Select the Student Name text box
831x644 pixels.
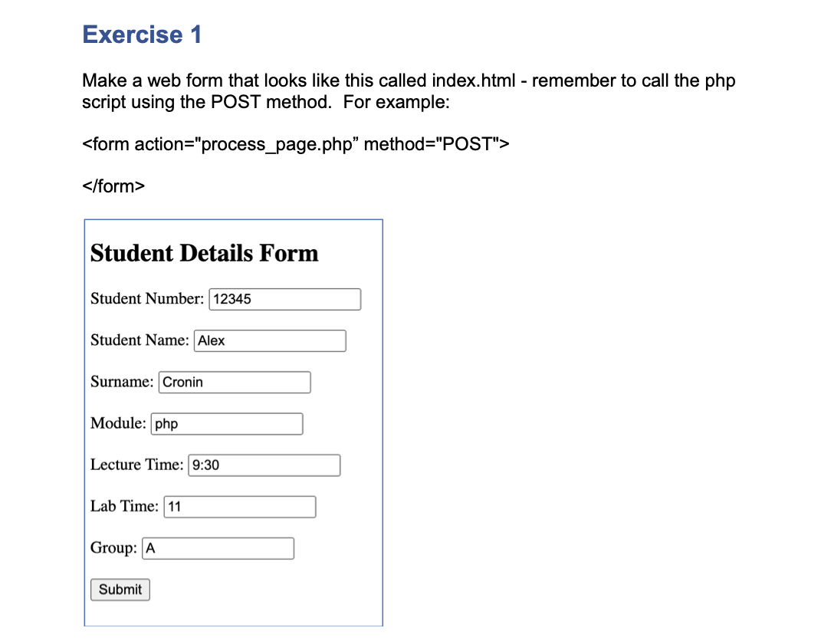[268, 340]
